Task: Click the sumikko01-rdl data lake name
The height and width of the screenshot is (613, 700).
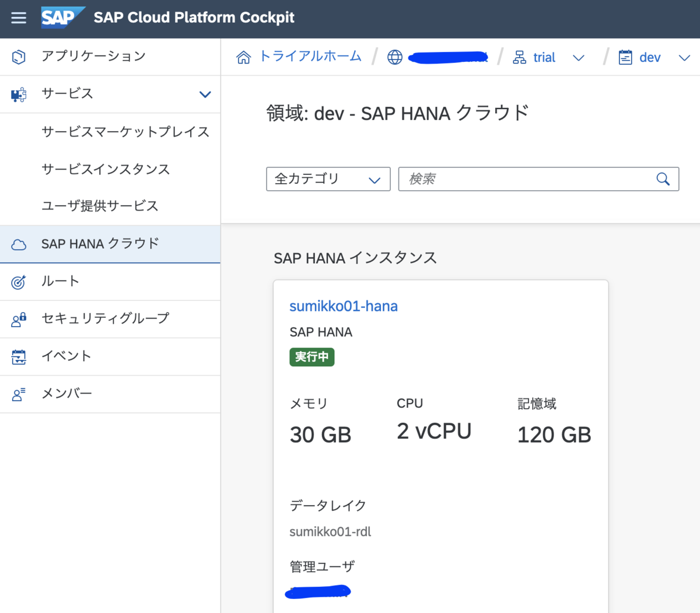Action: pyautogui.click(x=330, y=532)
